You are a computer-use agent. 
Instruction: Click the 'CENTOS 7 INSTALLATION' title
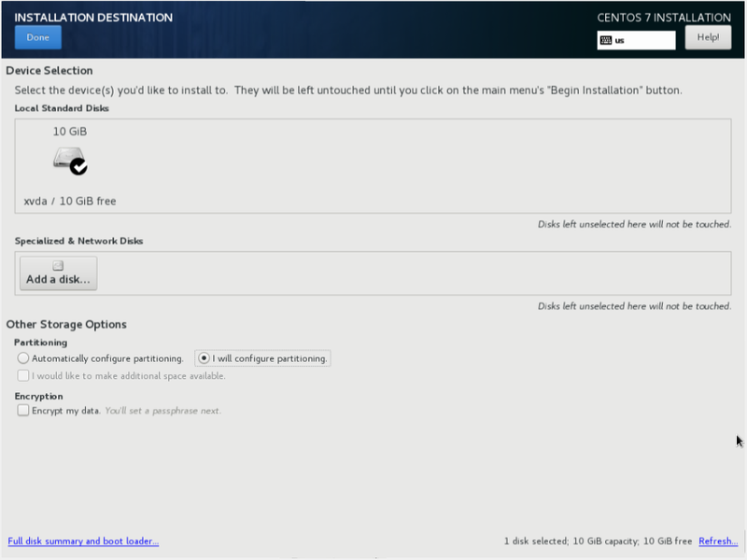pyautogui.click(x=663, y=18)
